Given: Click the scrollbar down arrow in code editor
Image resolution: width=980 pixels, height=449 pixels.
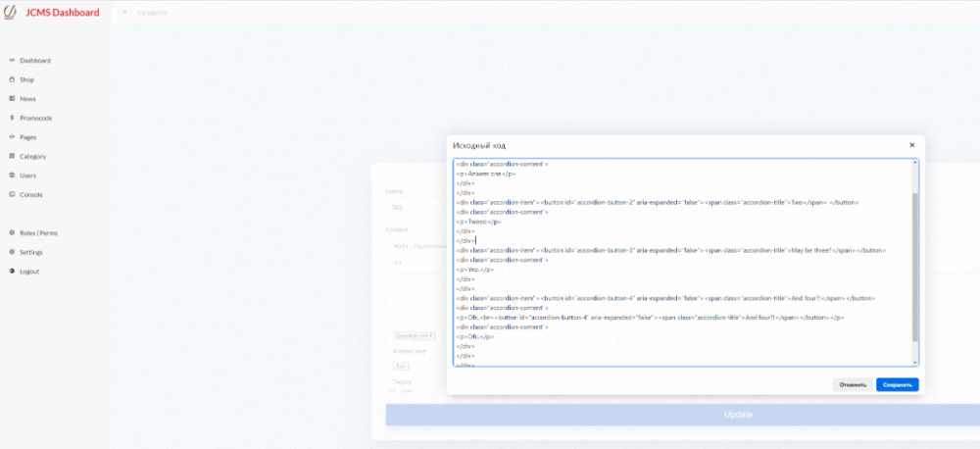Looking at the screenshot, I should tap(915, 363).
